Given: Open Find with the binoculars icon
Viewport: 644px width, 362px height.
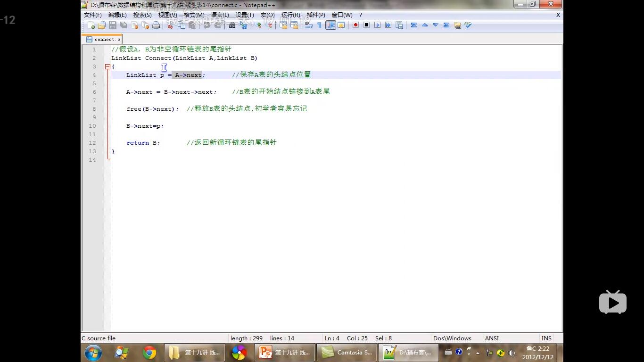Looking at the screenshot, I should (232, 25).
